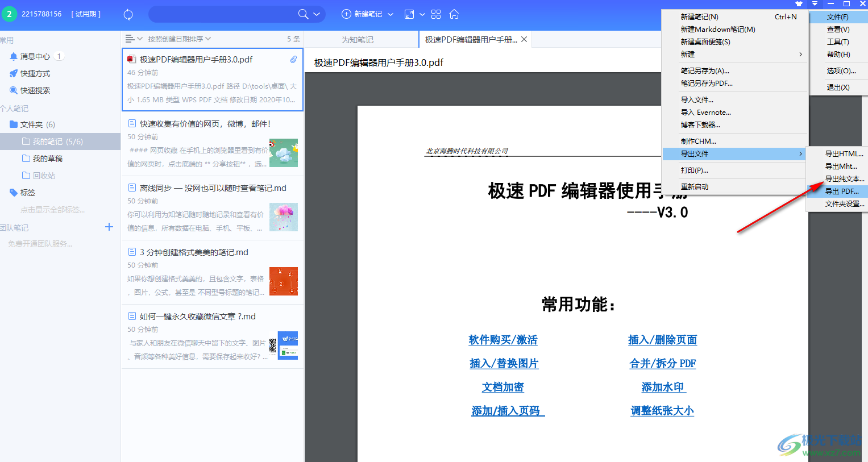Screen dimensions: 868x462
Task: Click thumbnail of 快速收集 note
Action: pyautogui.click(x=284, y=153)
